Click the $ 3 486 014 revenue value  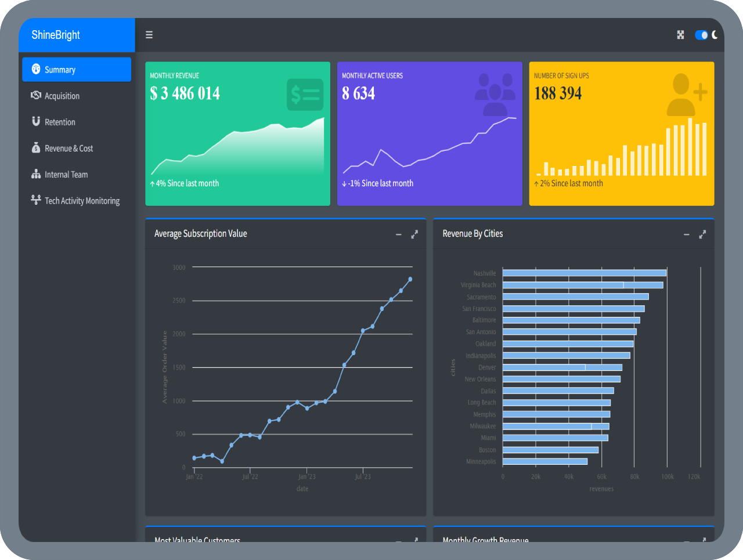[185, 93]
